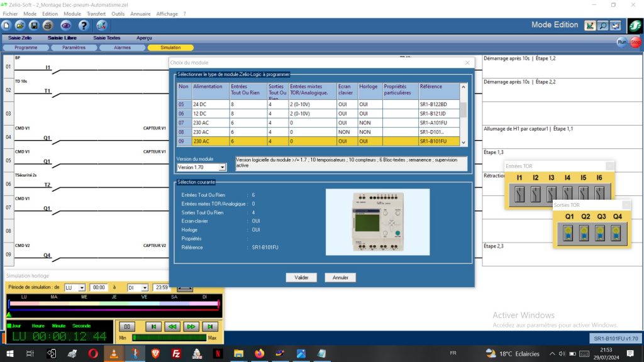This screenshot has height=362, width=644.
Task: Pause the clock simulation
Action: pyautogui.click(x=127, y=327)
